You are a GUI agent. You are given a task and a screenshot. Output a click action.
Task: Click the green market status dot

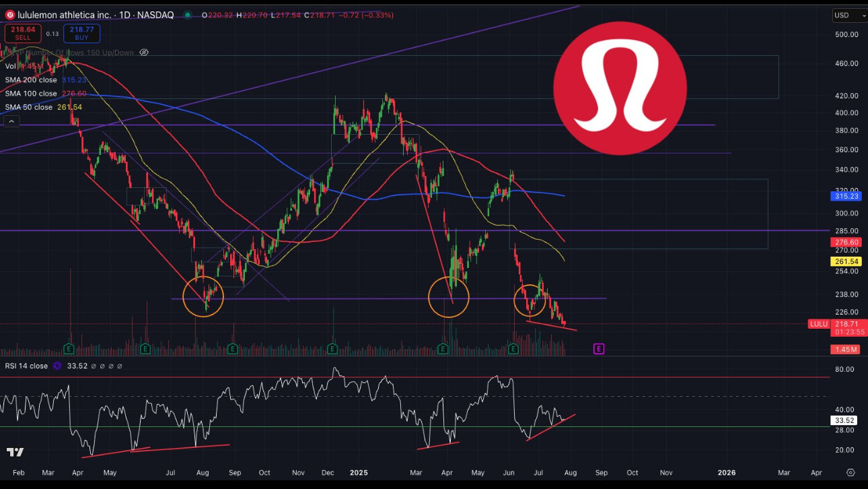[x=186, y=15]
